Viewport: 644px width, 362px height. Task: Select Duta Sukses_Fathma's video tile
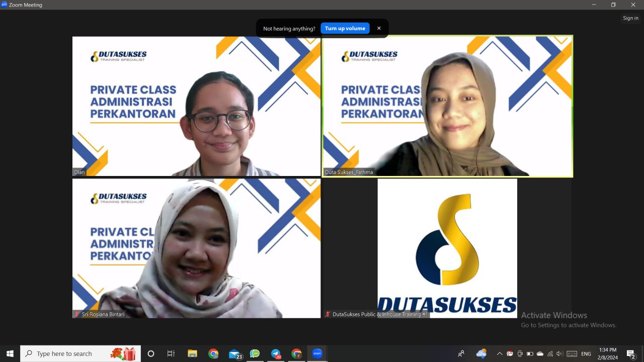coord(447,106)
